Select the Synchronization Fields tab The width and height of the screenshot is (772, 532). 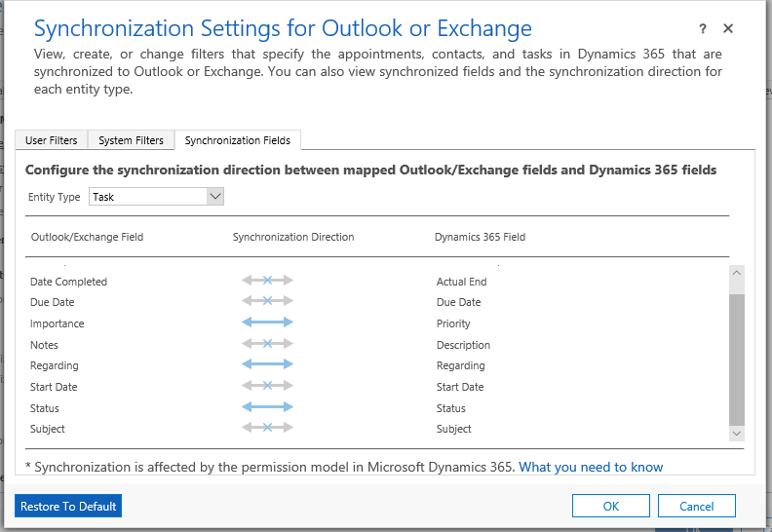(238, 140)
